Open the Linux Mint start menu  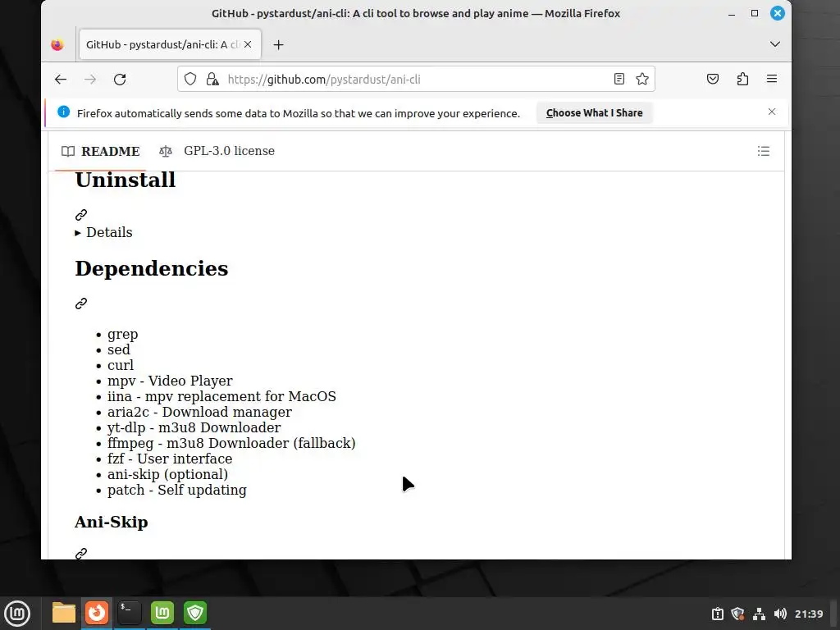click(17, 614)
